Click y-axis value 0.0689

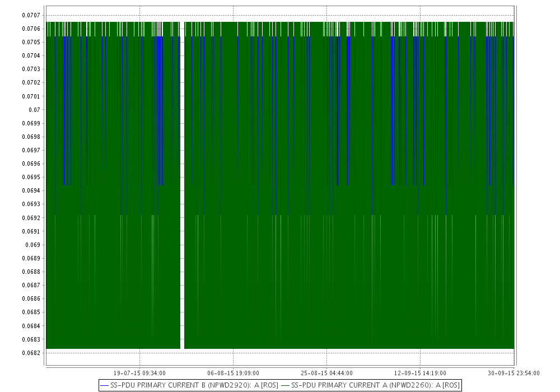(x=31, y=258)
